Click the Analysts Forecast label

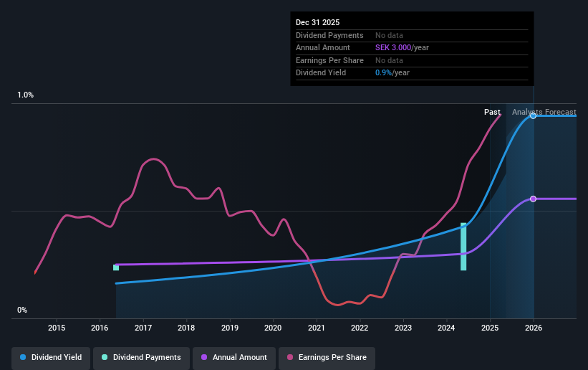click(x=544, y=112)
